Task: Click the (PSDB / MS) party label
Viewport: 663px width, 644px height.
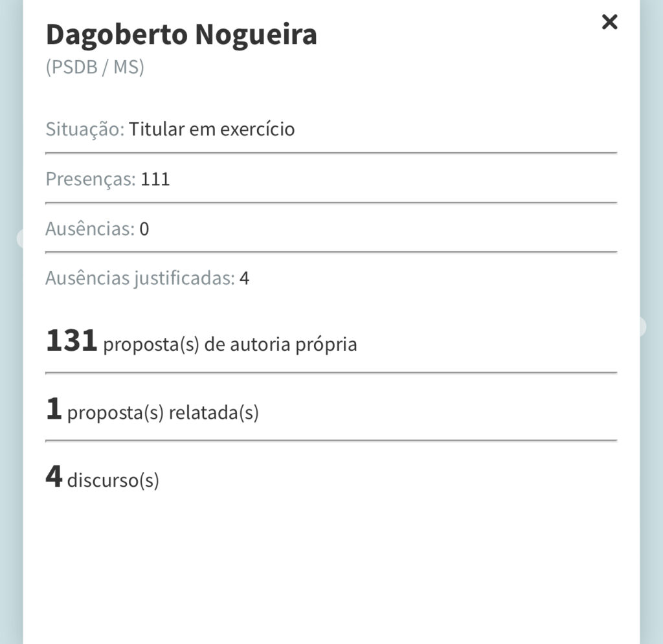Action: 95,67
